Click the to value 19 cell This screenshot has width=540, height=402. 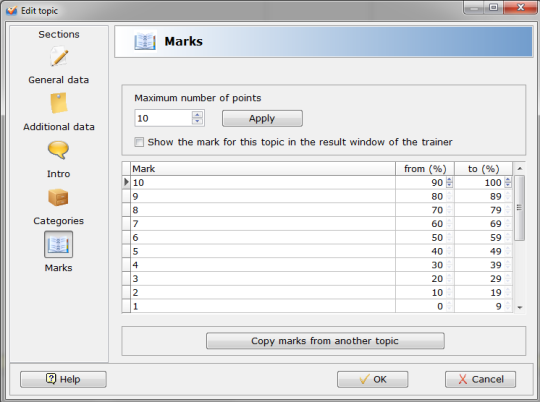tap(484, 292)
